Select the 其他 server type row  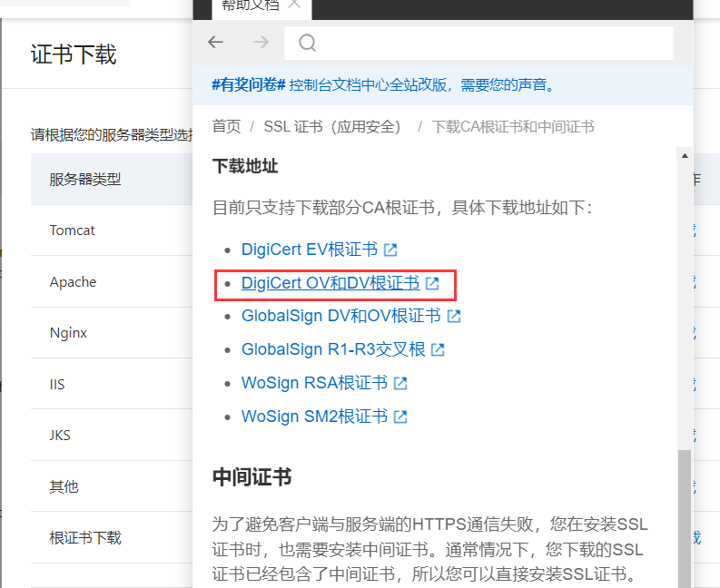112,486
